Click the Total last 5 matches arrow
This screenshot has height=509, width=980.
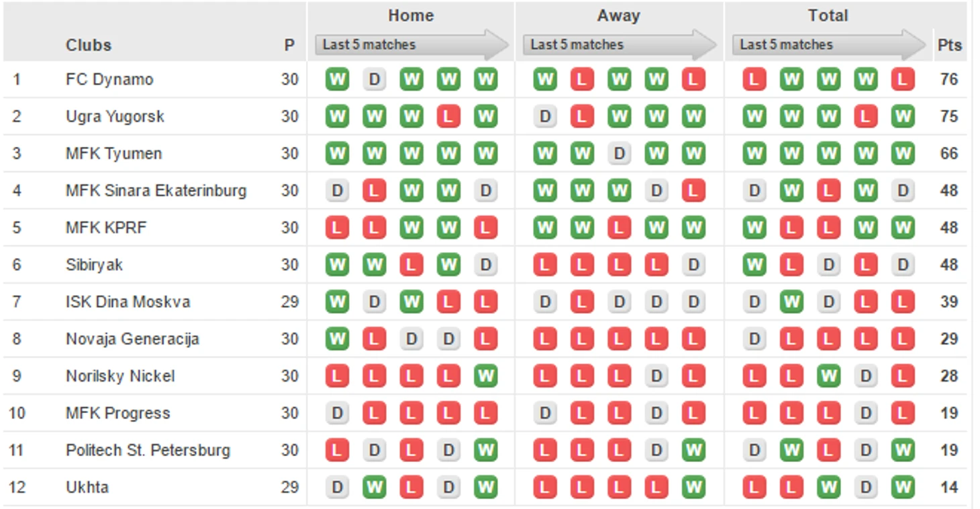(x=829, y=45)
